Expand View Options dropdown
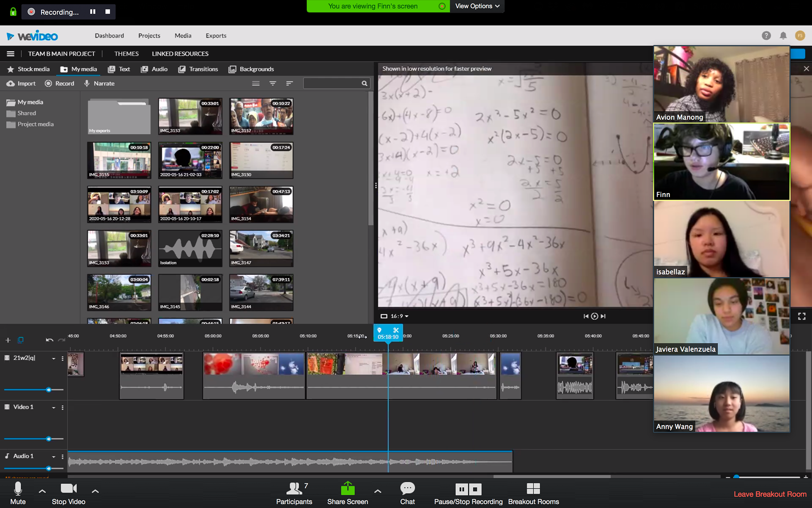812x508 pixels. coord(477,6)
